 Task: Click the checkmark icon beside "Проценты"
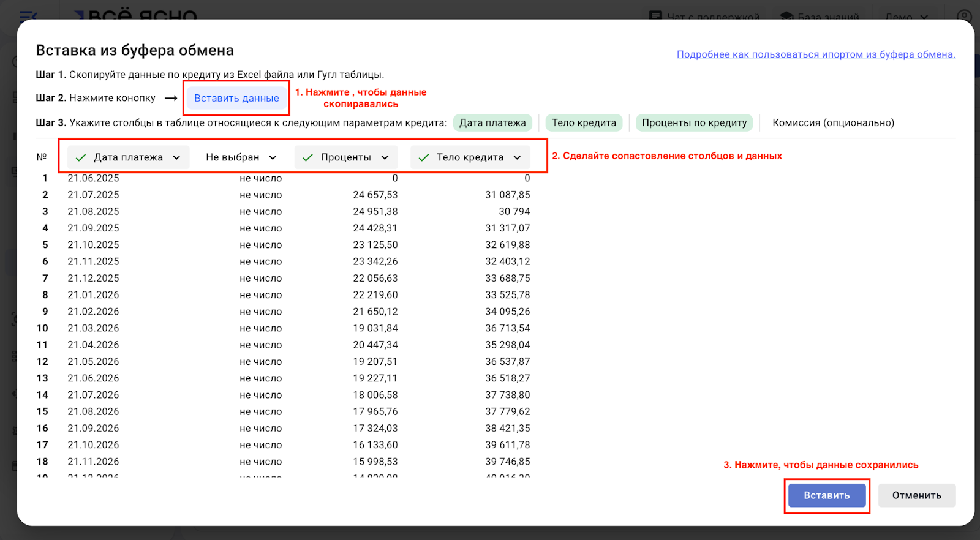pyautogui.click(x=308, y=157)
